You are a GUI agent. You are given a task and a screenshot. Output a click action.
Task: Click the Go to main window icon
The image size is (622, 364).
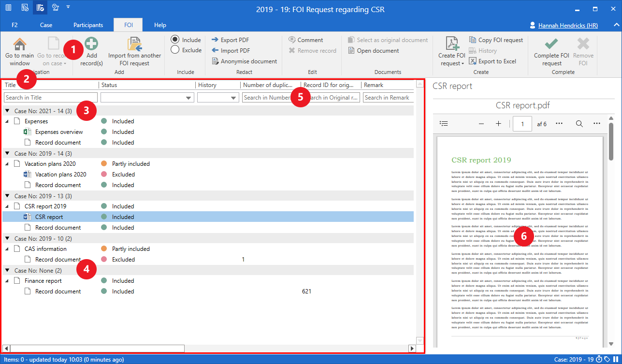[20, 44]
